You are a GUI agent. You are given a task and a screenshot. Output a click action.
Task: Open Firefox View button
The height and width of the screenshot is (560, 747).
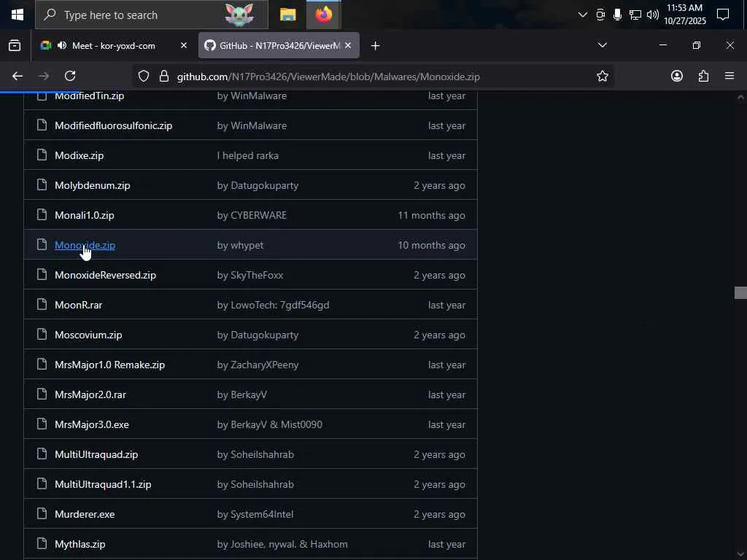pos(15,46)
